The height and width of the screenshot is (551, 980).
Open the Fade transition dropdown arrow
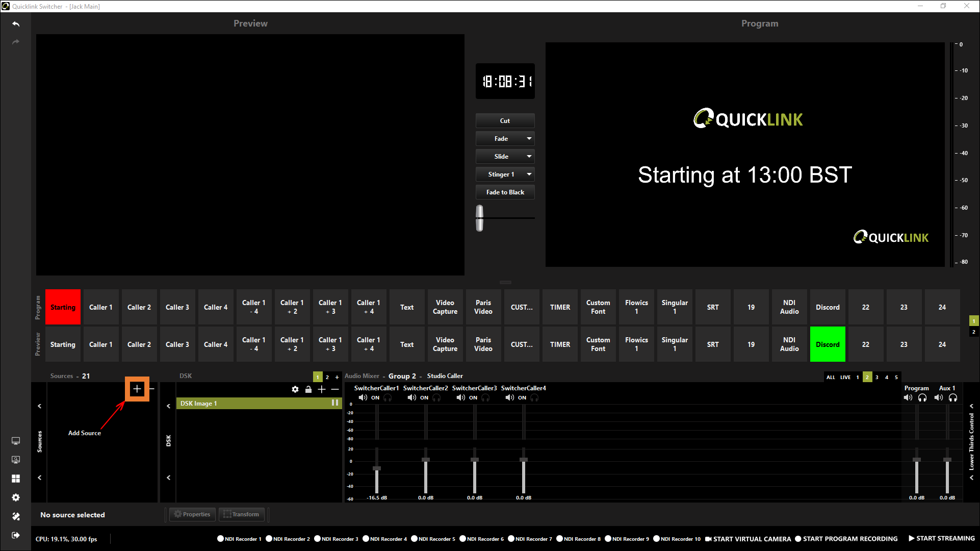(x=529, y=139)
